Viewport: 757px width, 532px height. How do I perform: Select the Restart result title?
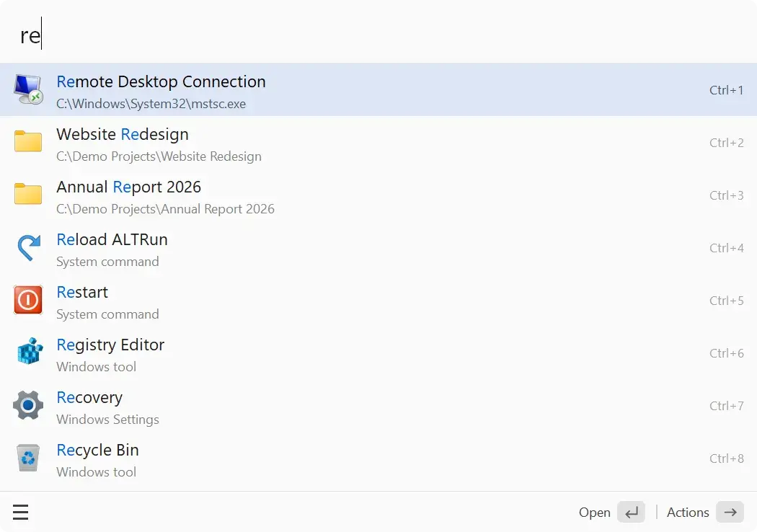[82, 292]
